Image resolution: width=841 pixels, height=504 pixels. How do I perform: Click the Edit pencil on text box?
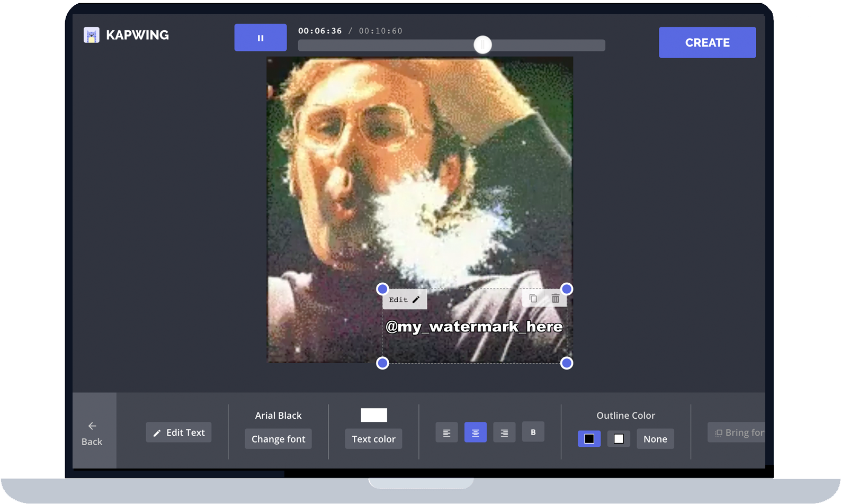pyautogui.click(x=405, y=300)
